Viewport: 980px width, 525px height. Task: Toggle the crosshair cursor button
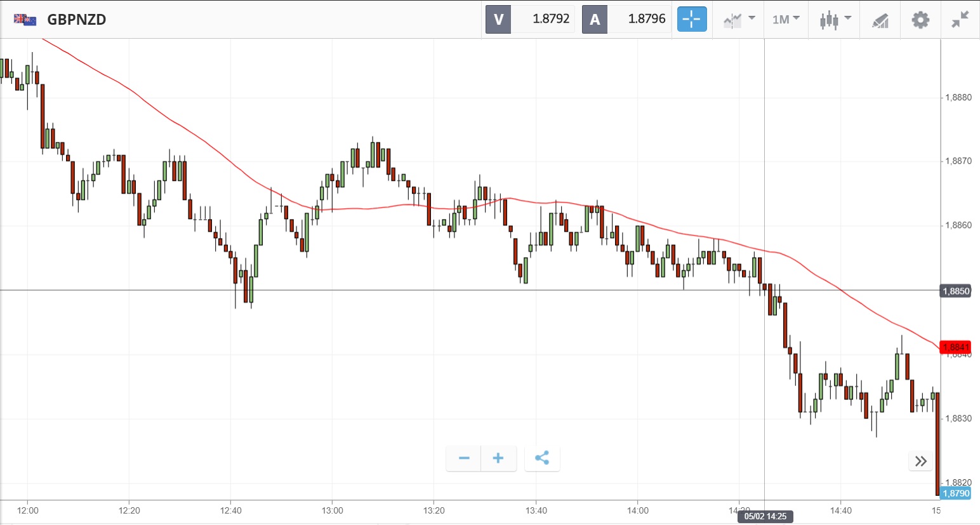pyautogui.click(x=691, y=19)
